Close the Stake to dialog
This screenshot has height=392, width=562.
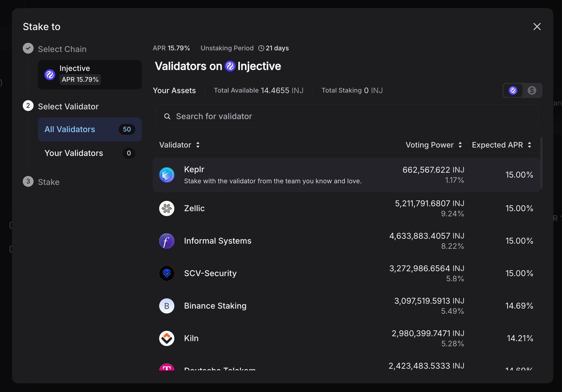click(537, 27)
